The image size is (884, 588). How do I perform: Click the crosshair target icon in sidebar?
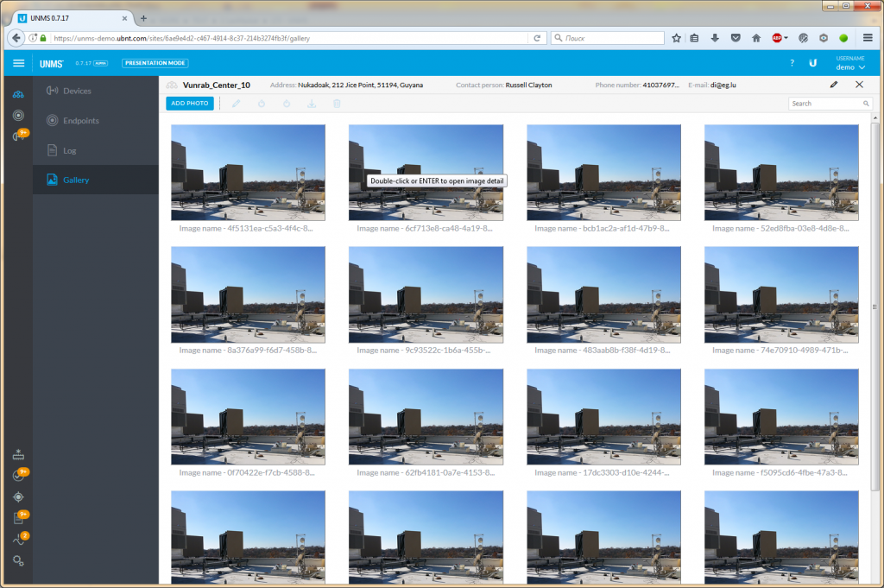pos(18,496)
